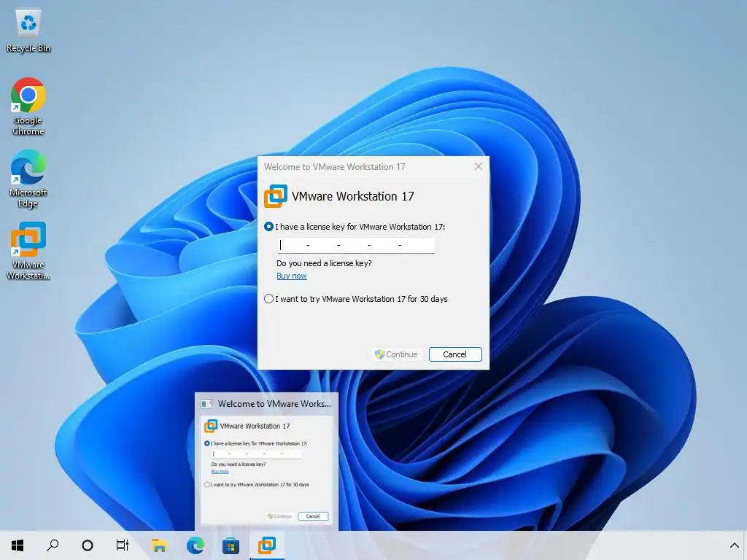This screenshot has width=747, height=560.
Task: Click the VMware Workstation 17 logo in dialog
Action: (275, 196)
